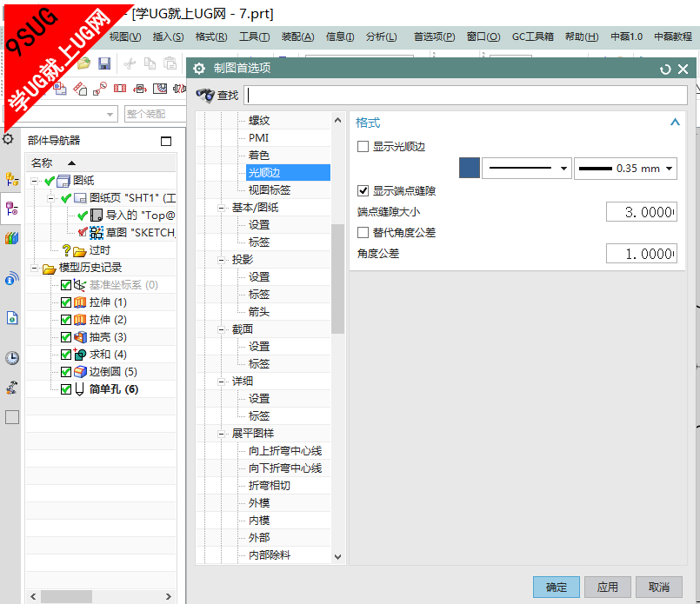Click the Break-out Section View icon
The height and width of the screenshot is (604, 700).
click(x=160, y=89)
